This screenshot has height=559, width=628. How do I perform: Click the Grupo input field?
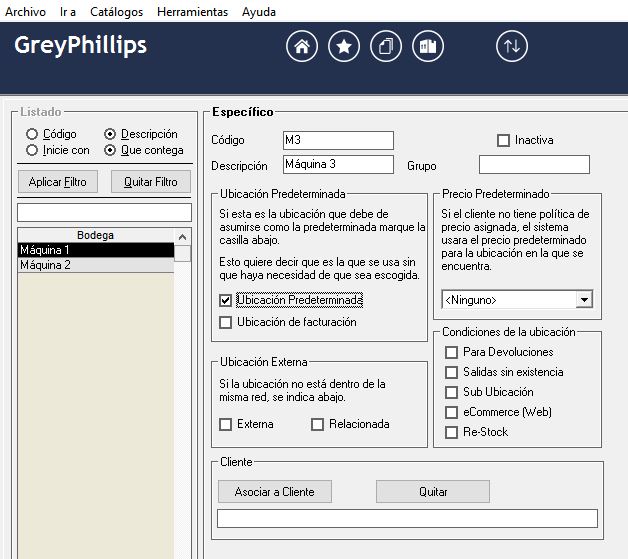coord(534,164)
